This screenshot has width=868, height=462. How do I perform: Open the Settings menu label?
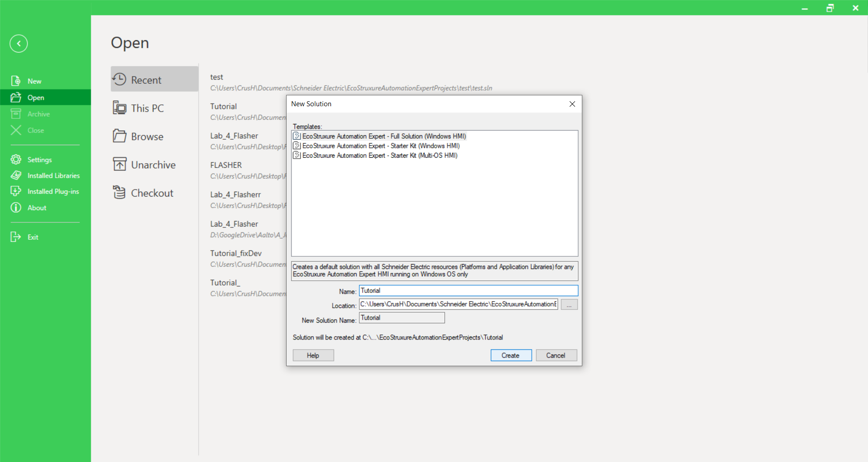pos(40,160)
